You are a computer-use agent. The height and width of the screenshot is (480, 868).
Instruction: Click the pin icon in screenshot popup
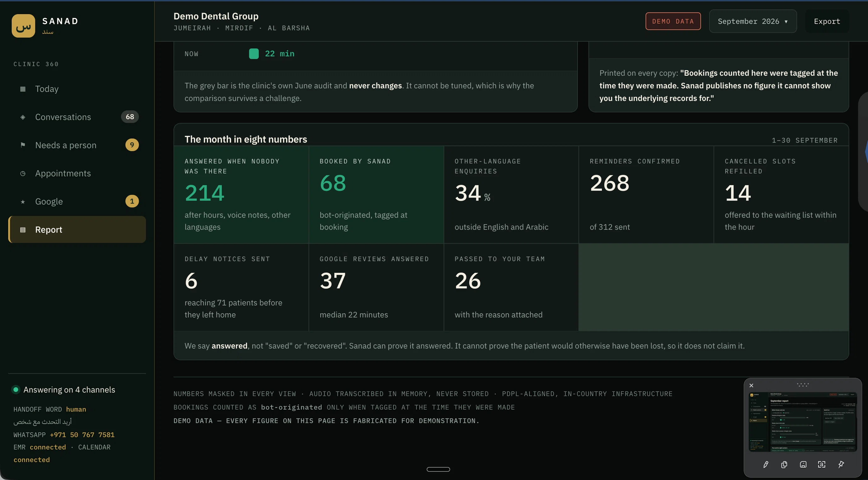[x=841, y=465]
